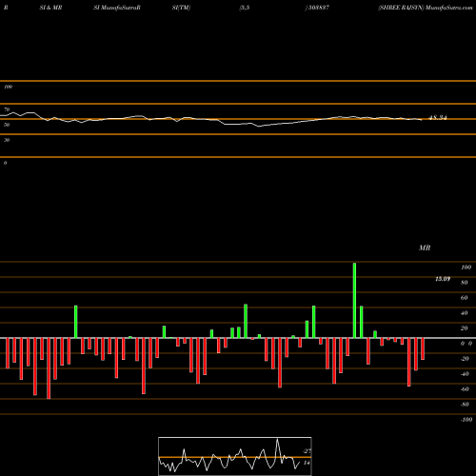The image size is (476, 476).
Task: Click the MR axis label -100
Action: [x=466, y=420]
